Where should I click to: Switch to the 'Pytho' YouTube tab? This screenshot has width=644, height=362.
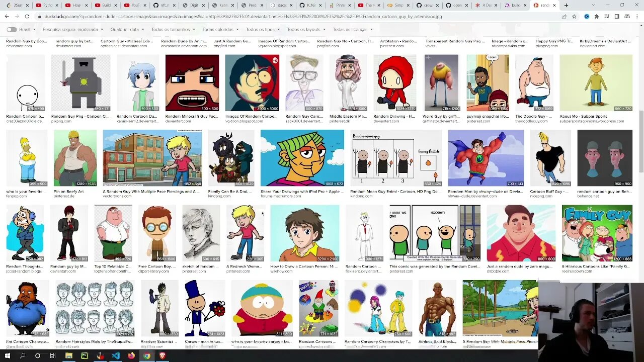pyautogui.click(x=46, y=5)
